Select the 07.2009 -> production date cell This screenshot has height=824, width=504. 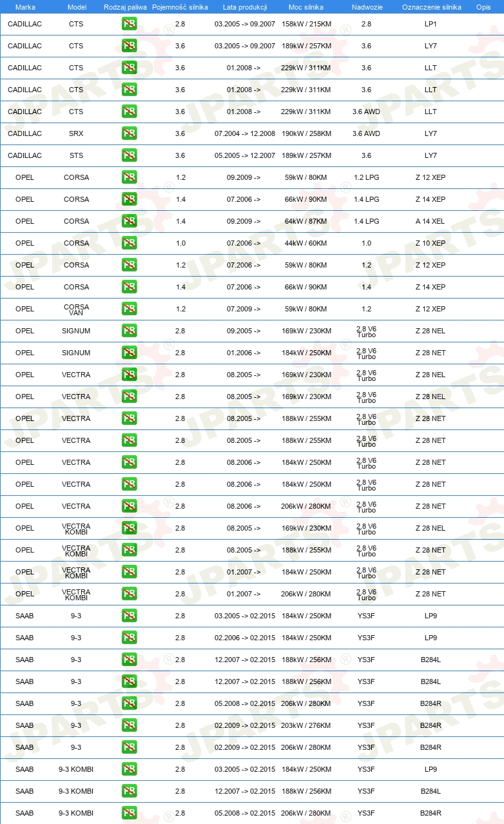[244, 309]
